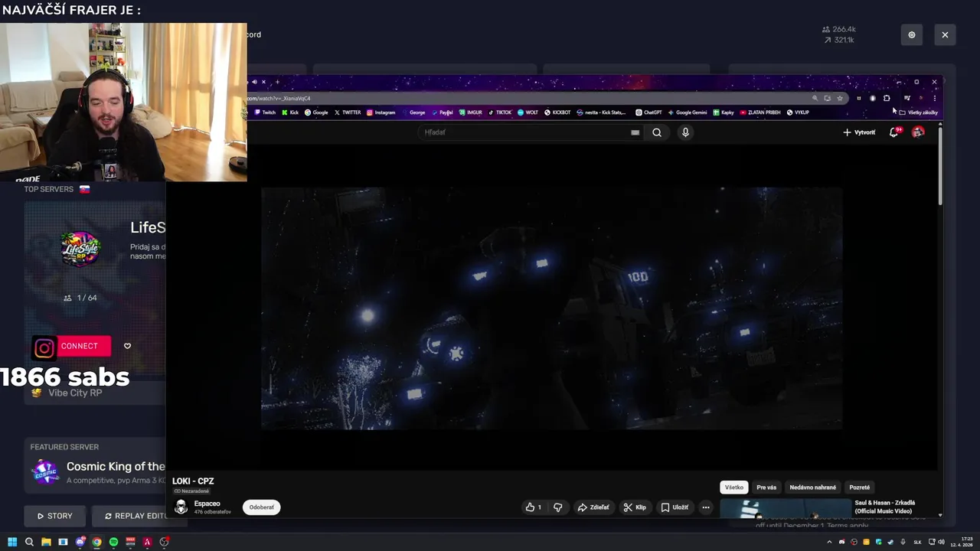Image resolution: width=980 pixels, height=551 pixels.
Task: Open the ZLATAN PRIBEH bookmark
Action: 760,112
